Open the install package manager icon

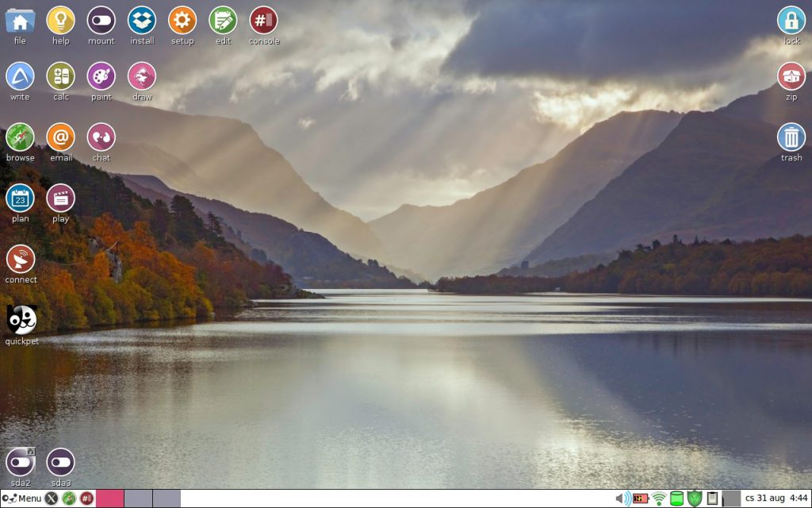(x=142, y=21)
